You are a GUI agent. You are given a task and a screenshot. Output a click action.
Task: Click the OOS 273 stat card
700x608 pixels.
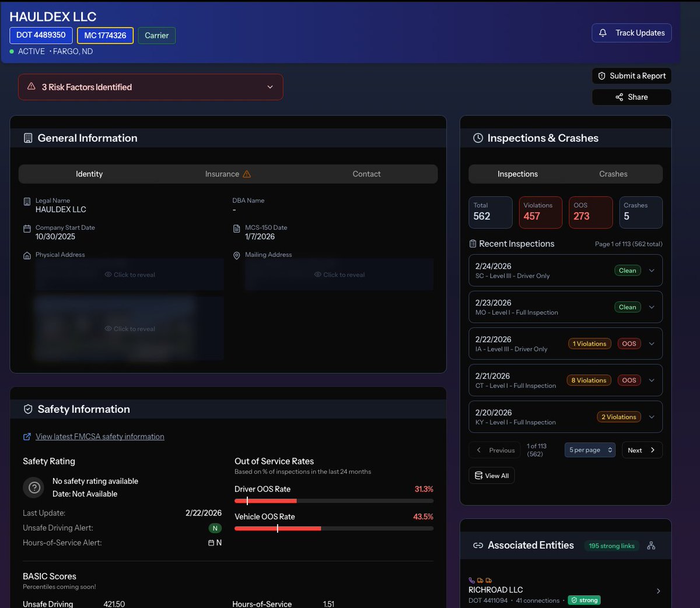(x=591, y=212)
